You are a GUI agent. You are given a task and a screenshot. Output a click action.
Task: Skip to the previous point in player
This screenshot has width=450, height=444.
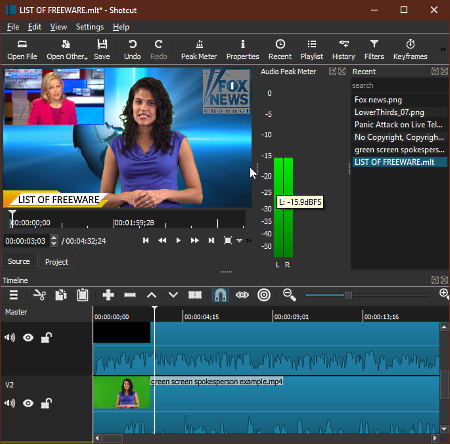(145, 240)
